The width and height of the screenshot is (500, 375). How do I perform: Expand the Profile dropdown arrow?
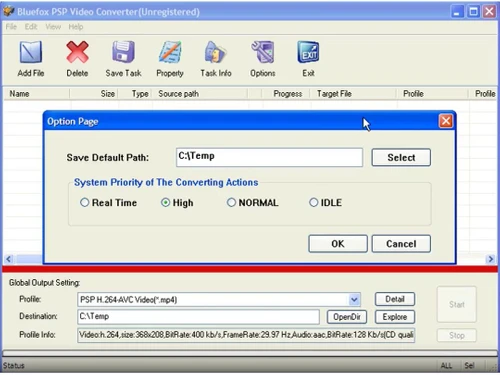(x=354, y=300)
